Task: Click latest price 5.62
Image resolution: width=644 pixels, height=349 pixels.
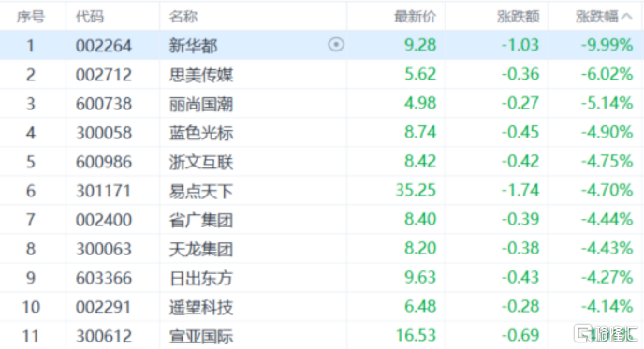Action: point(420,74)
